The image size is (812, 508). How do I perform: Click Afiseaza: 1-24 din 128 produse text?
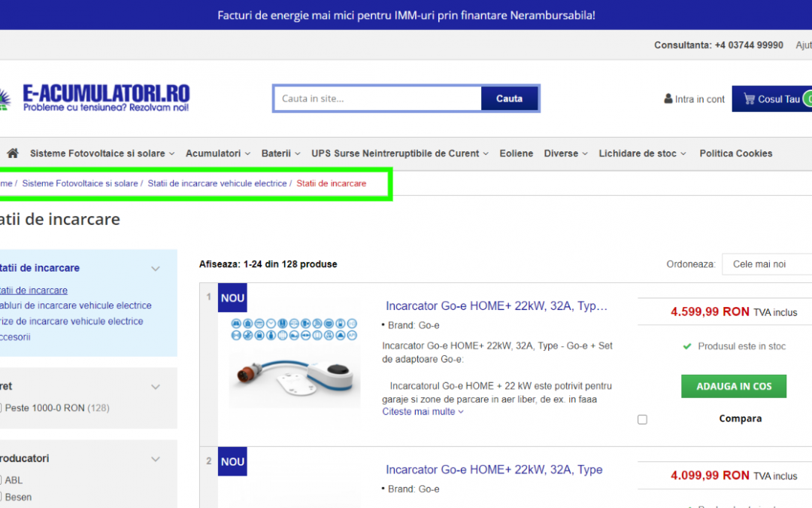[x=268, y=264]
